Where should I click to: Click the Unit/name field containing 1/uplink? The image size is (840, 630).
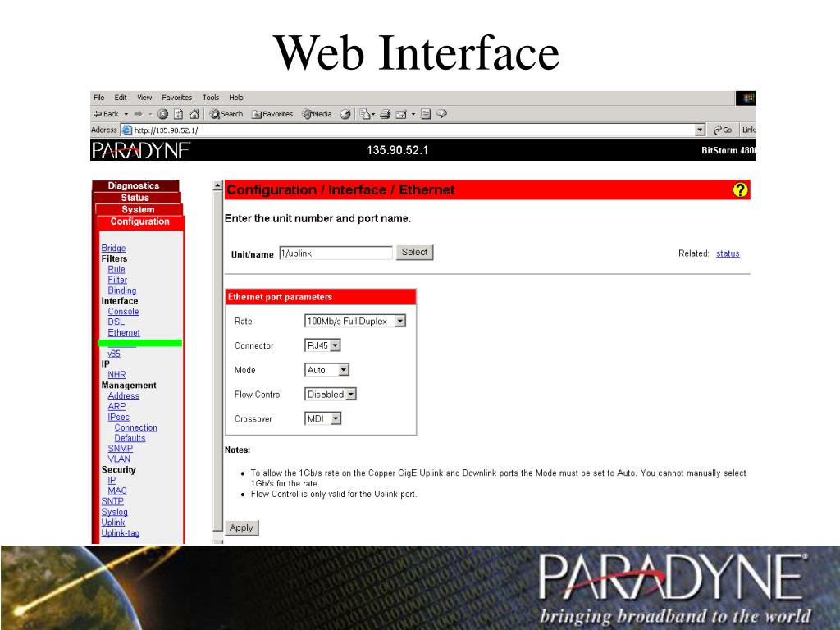[x=336, y=253]
